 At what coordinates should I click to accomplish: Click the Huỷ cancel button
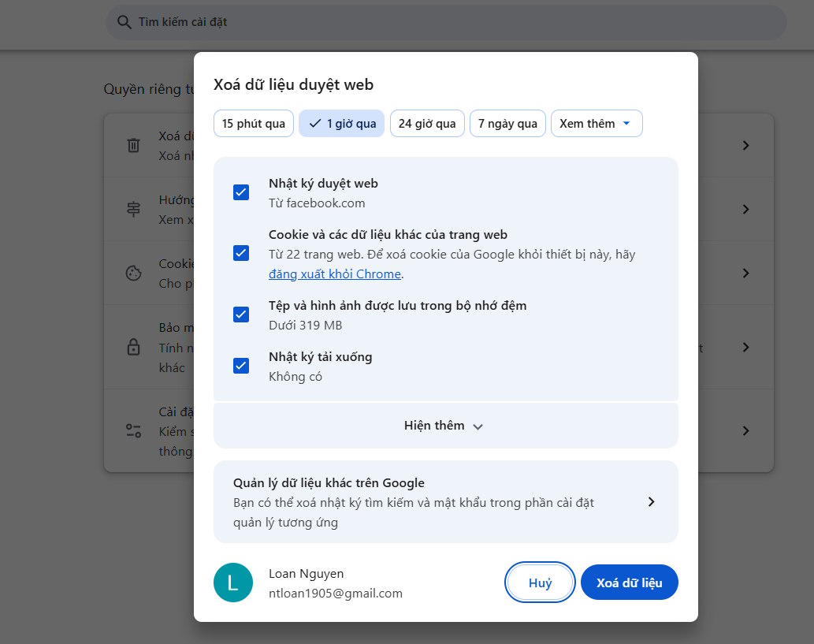[540, 583]
